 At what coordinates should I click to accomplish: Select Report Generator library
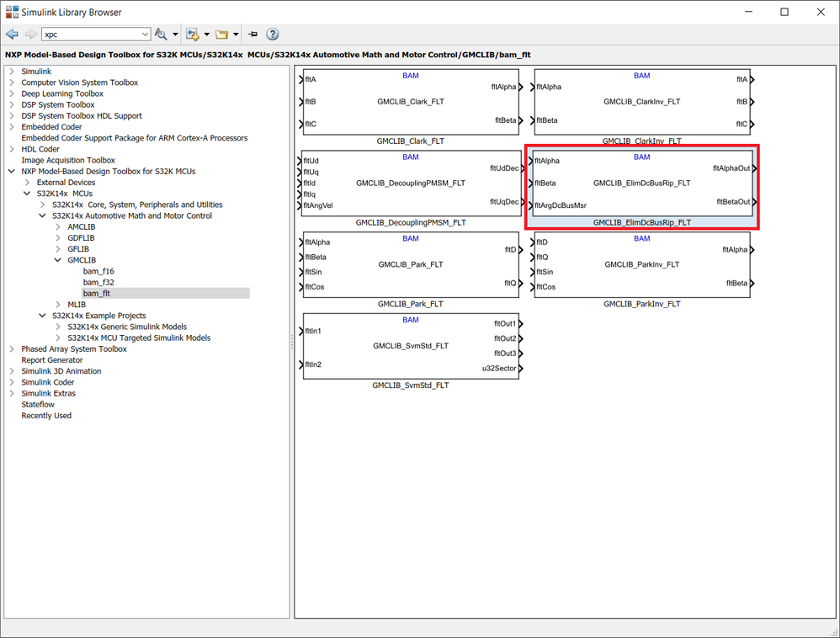pos(52,360)
